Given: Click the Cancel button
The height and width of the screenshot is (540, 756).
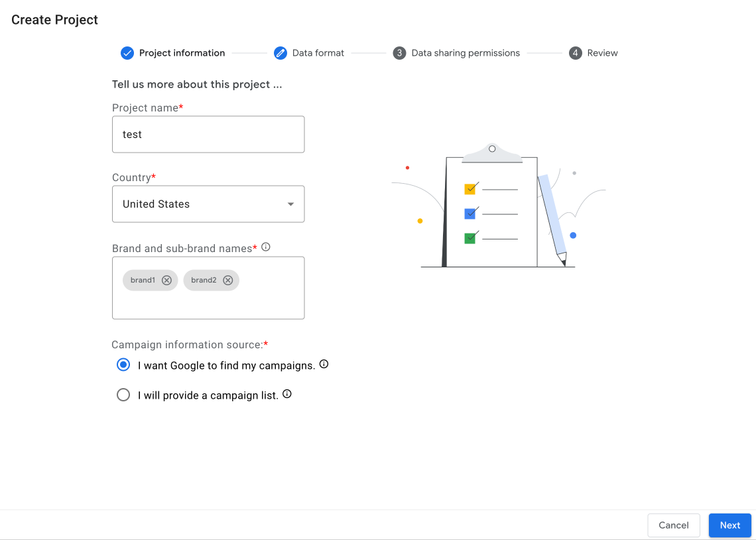Looking at the screenshot, I should point(673,525).
